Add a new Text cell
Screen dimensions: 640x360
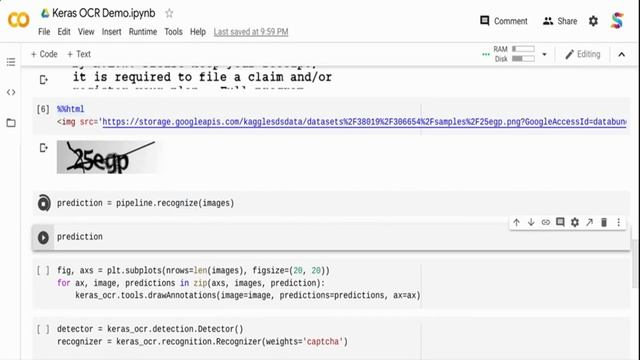(79, 54)
